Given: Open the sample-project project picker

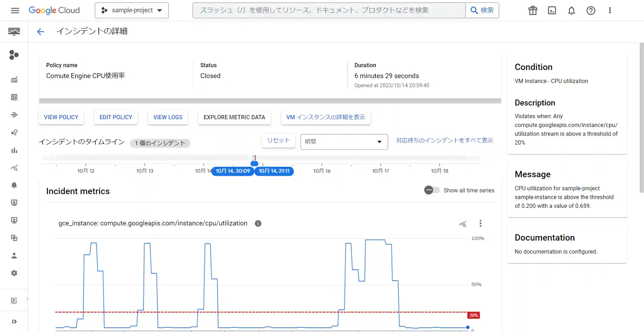Looking at the screenshot, I should [x=132, y=11].
